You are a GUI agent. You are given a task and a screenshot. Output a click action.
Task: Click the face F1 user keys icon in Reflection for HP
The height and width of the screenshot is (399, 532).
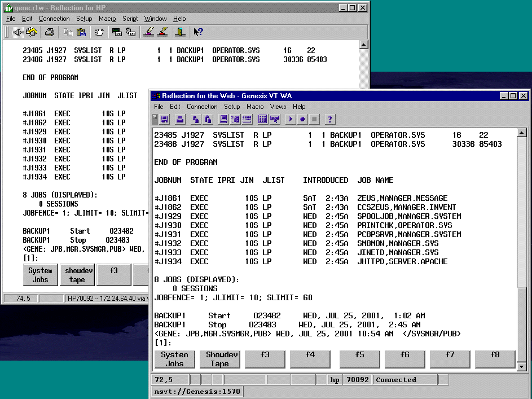pyautogui.click(x=131, y=32)
